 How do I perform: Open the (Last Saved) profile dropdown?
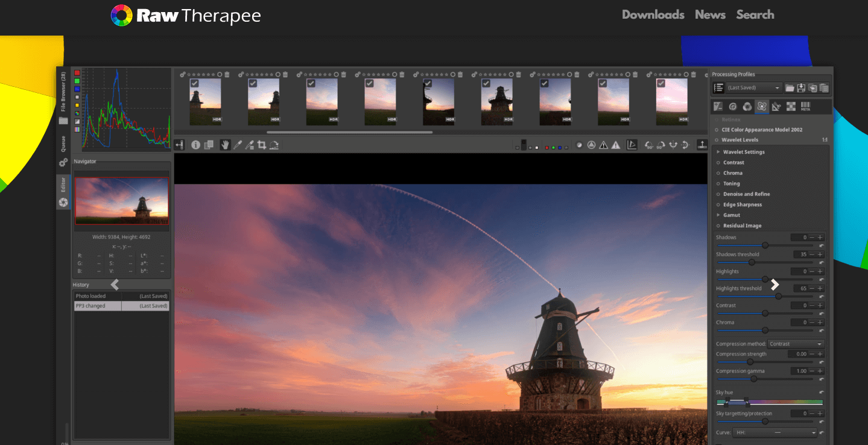tap(754, 88)
